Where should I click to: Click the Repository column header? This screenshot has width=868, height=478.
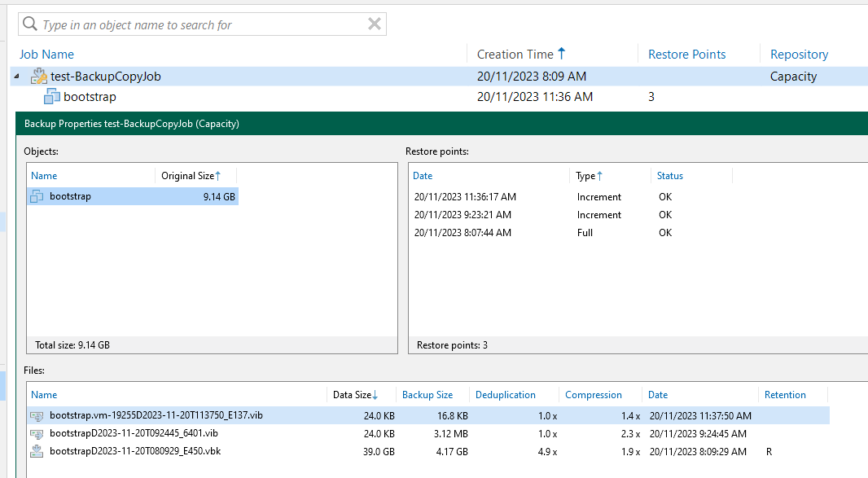[x=799, y=55]
